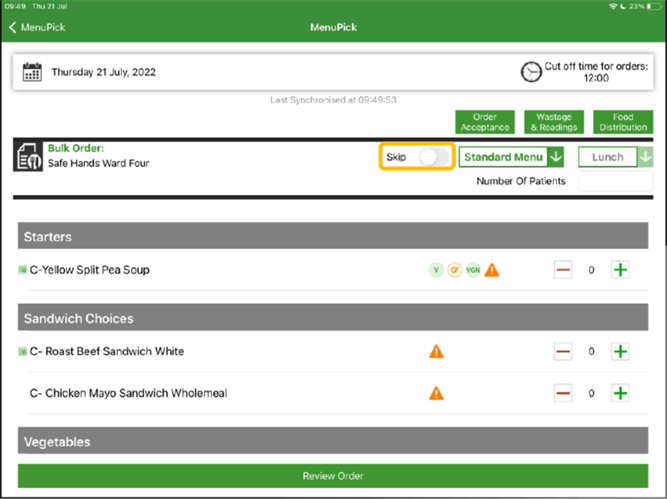Tap Safe Hands Ward Four text
667x499 pixels.
98,163
